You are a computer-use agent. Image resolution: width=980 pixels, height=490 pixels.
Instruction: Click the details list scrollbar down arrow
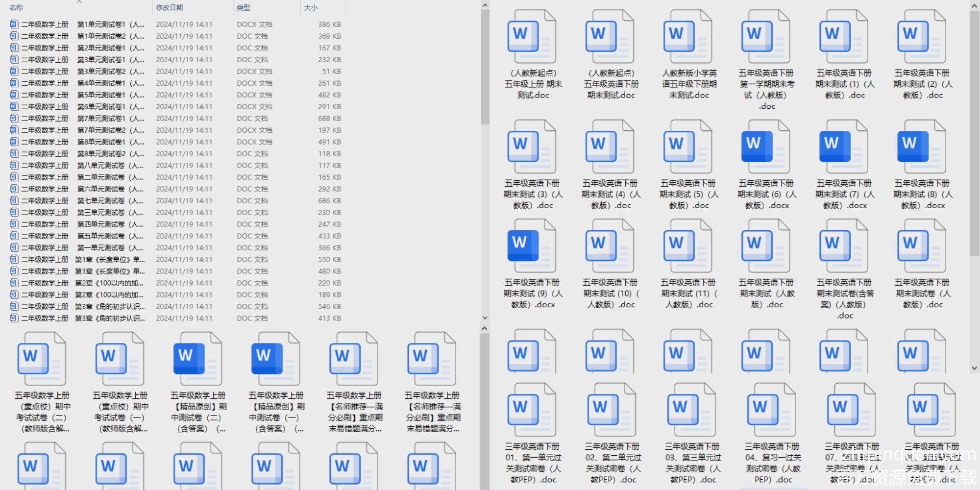[x=485, y=318]
